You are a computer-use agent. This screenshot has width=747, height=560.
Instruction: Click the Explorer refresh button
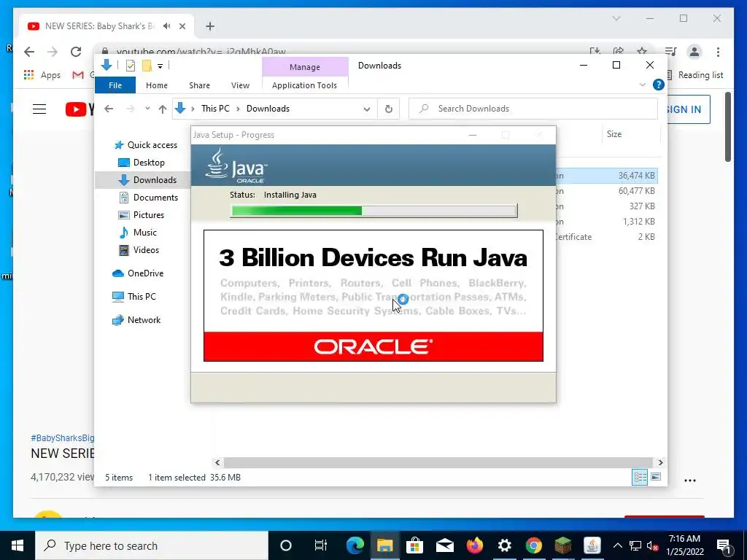pyautogui.click(x=389, y=109)
